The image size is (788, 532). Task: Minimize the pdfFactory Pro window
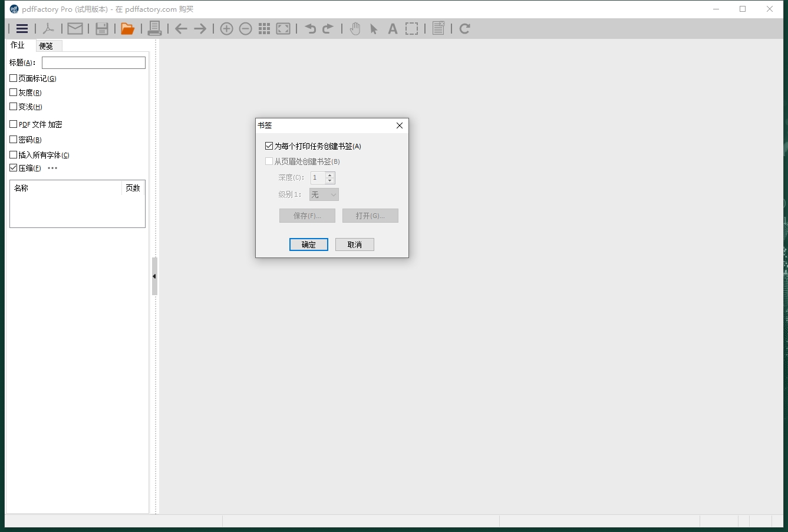[x=716, y=9]
